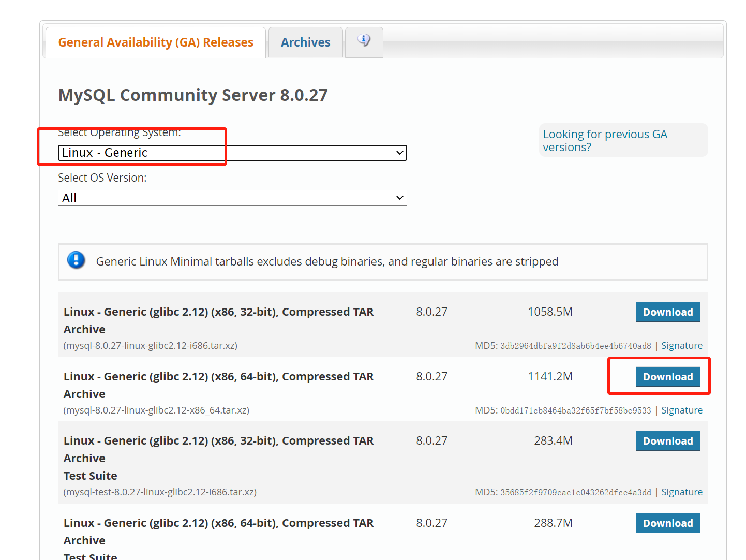Open Signature link for the 32-bit Test Suite
This screenshot has width=746, height=560.
(x=682, y=492)
